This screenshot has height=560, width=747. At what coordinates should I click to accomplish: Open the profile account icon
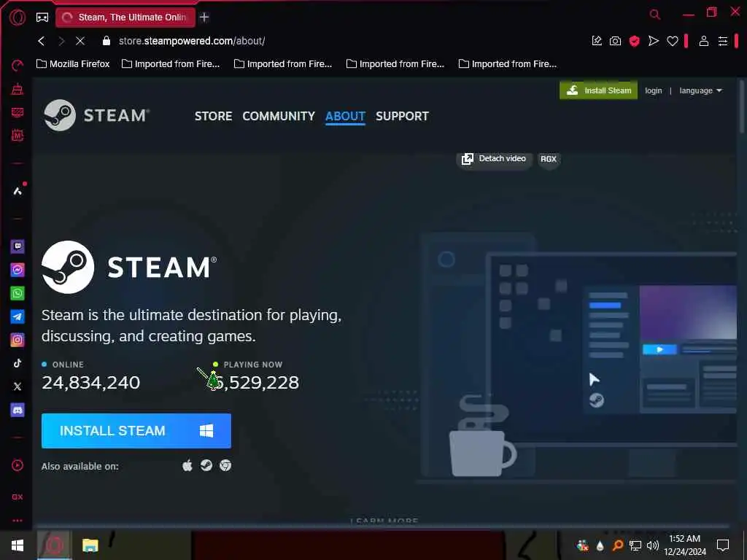(x=704, y=41)
